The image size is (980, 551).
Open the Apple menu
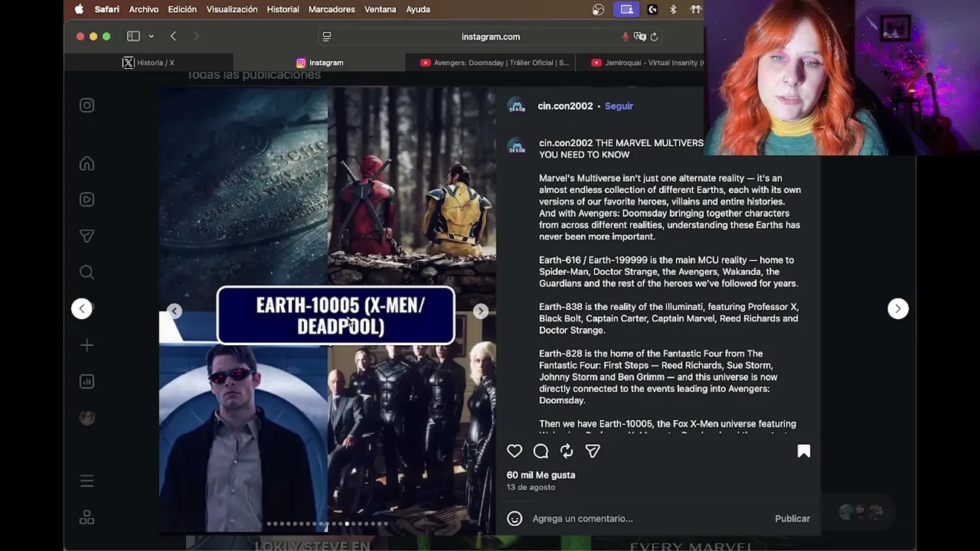[79, 9]
